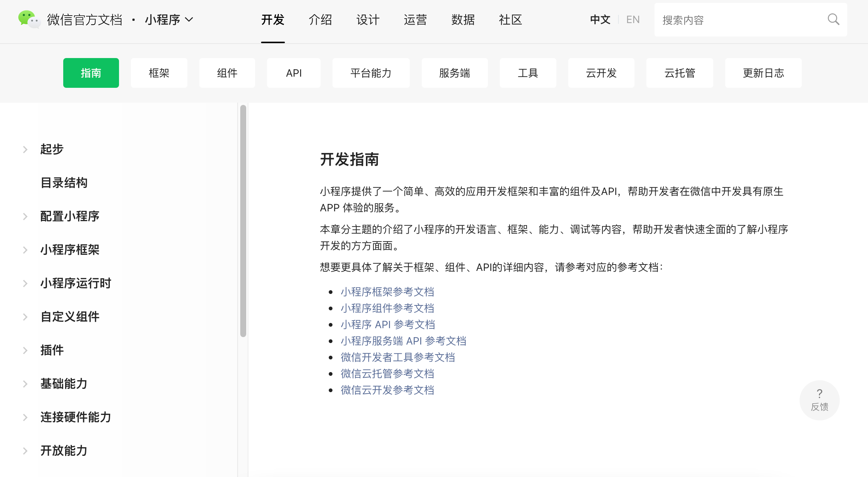Open 微信开发者工具参考文档 link
Viewport: 868px width, 477px height.
click(x=398, y=357)
